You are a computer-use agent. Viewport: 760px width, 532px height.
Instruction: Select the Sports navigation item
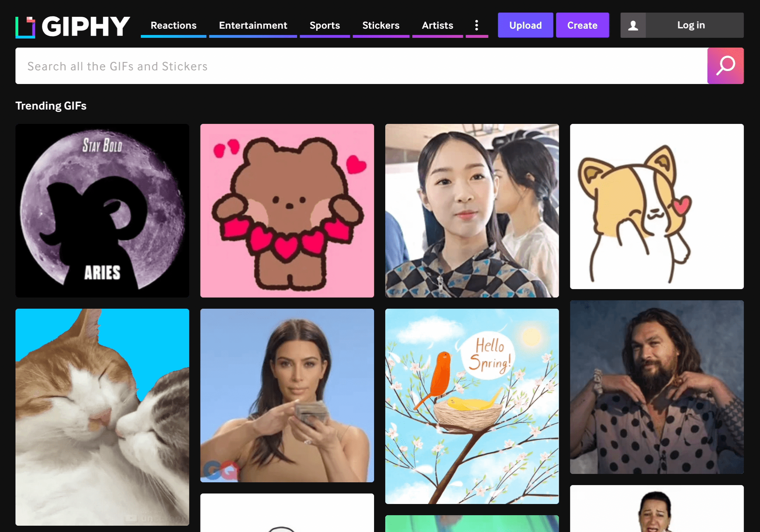[325, 25]
